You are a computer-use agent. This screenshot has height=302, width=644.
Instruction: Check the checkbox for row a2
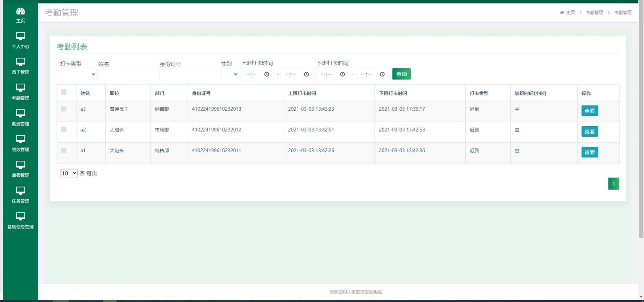(x=64, y=130)
